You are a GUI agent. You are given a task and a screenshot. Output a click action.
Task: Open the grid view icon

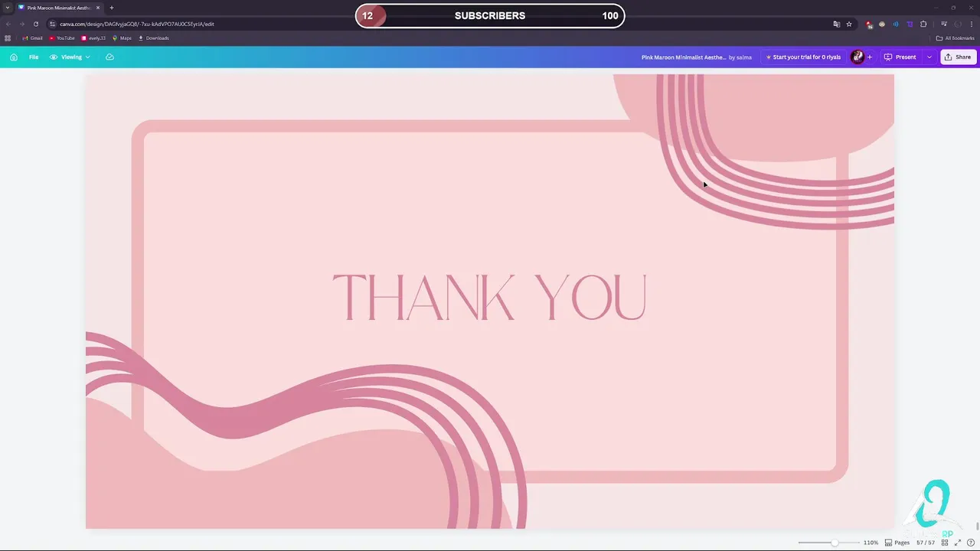[945, 543]
